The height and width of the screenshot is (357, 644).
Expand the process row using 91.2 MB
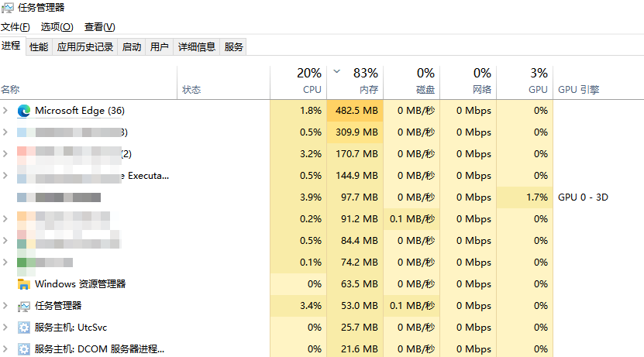click(5, 218)
